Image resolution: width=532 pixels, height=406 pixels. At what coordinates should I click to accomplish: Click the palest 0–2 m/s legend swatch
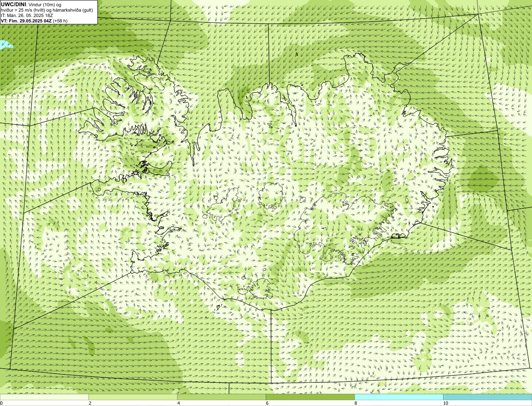click(x=44, y=397)
